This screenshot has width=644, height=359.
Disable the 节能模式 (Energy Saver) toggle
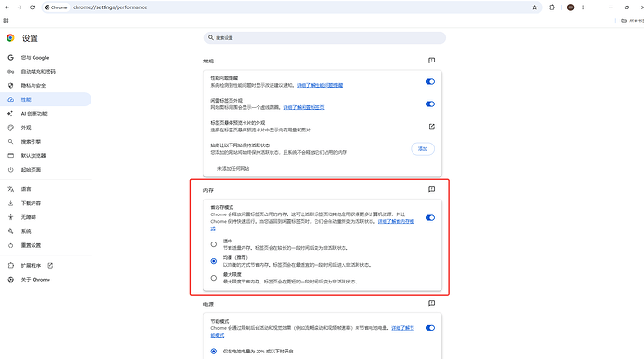point(430,328)
